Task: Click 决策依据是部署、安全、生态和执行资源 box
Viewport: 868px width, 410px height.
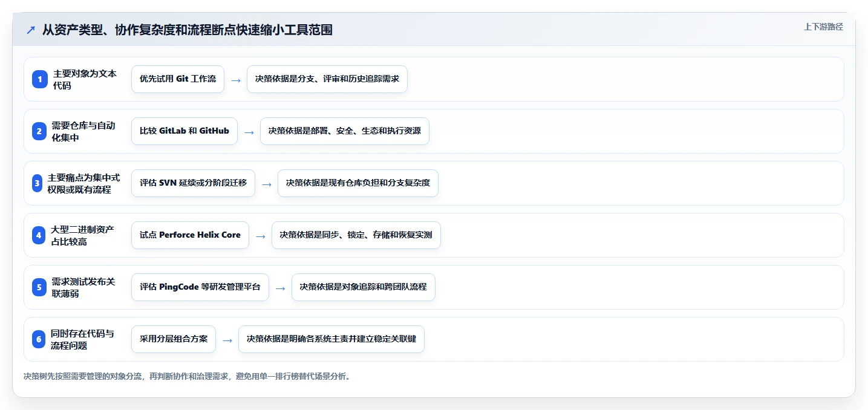Action: (x=345, y=131)
